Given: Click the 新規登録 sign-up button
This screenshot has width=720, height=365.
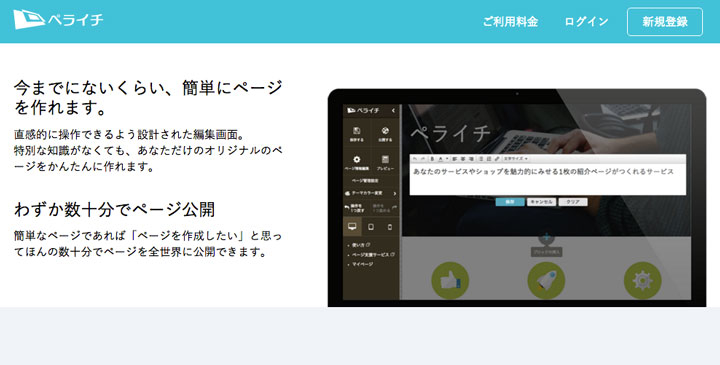Looking at the screenshot, I should (x=664, y=22).
